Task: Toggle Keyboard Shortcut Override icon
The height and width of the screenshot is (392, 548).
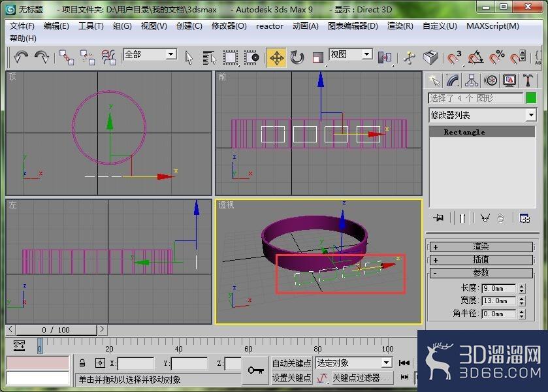Action: tap(430, 57)
